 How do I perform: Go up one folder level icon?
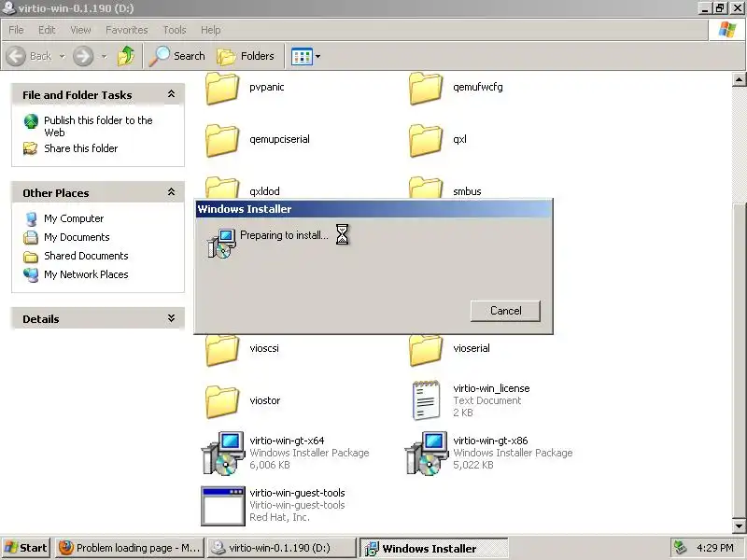pyautogui.click(x=126, y=56)
